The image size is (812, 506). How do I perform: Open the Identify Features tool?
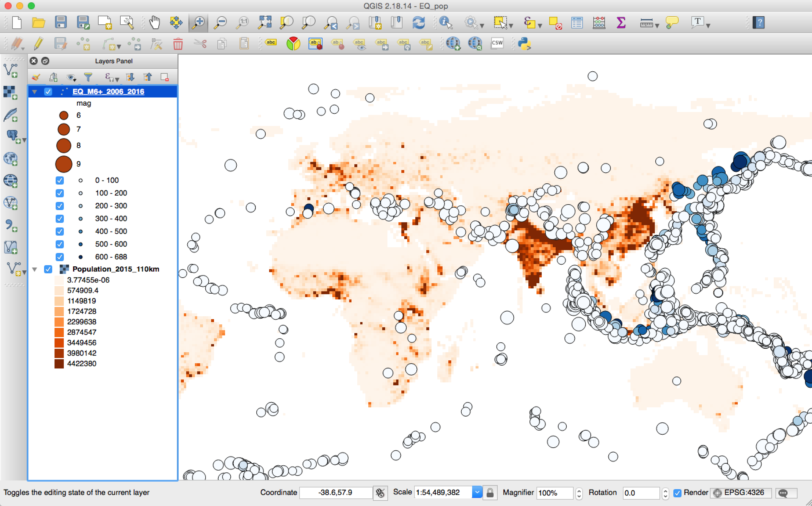point(445,23)
